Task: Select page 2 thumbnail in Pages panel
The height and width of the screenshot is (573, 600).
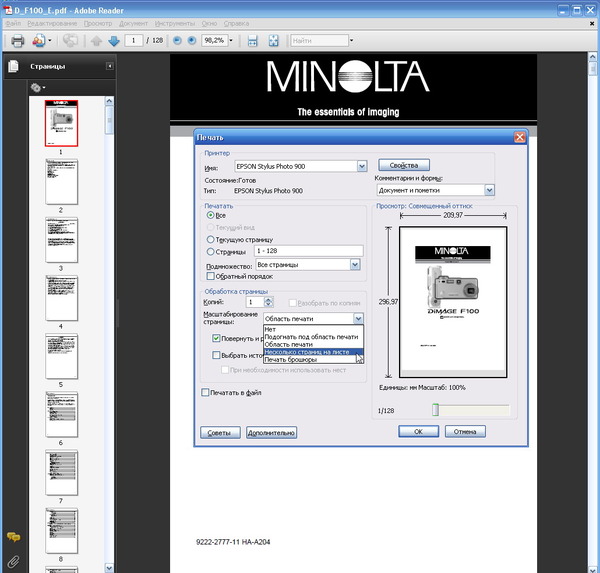Action: 61,182
